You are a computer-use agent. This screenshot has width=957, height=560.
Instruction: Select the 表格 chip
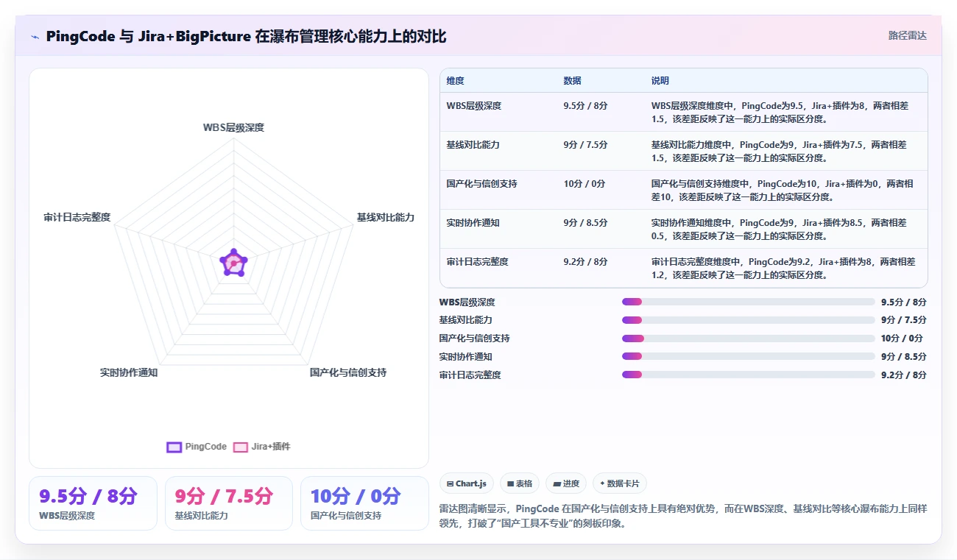(x=520, y=483)
